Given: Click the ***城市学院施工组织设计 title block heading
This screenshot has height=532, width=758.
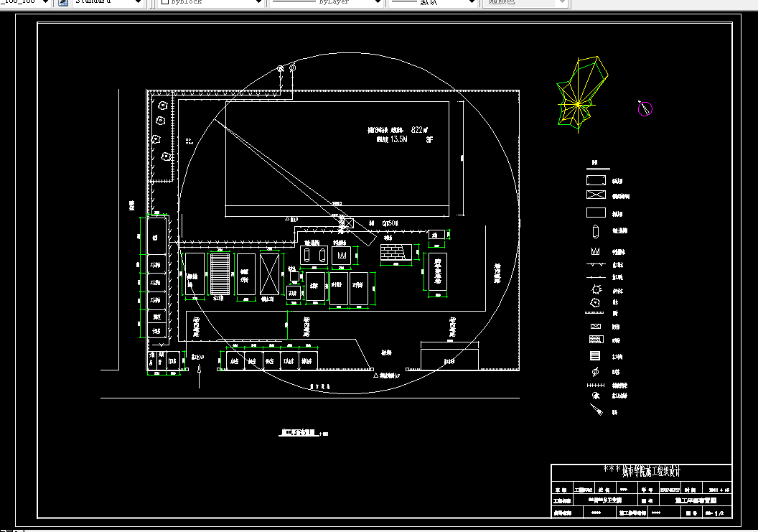Looking at the screenshot, I should point(642,470).
